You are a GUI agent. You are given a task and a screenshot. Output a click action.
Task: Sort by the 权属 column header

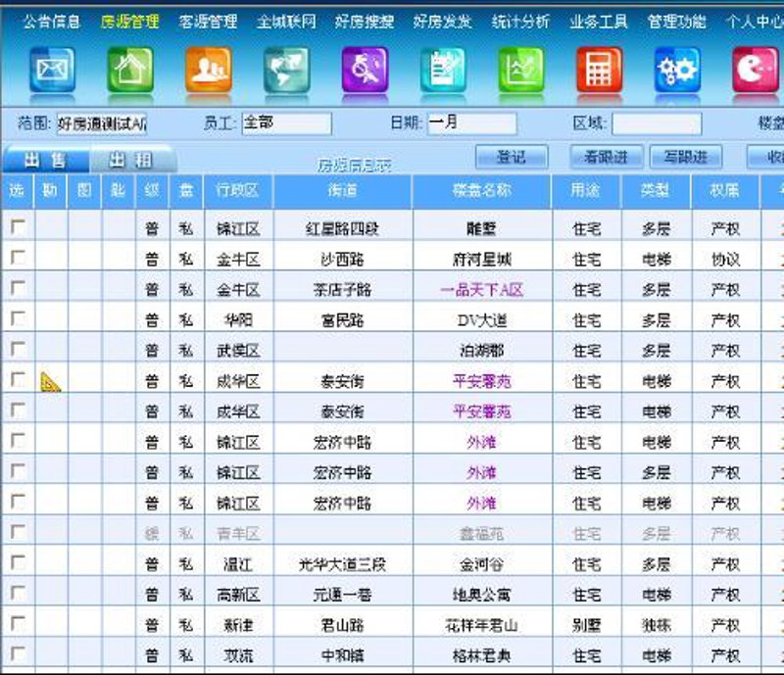pos(725,190)
